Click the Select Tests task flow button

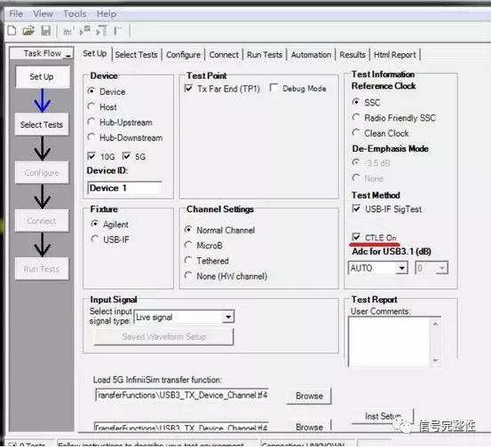pyautogui.click(x=42, y=124)
